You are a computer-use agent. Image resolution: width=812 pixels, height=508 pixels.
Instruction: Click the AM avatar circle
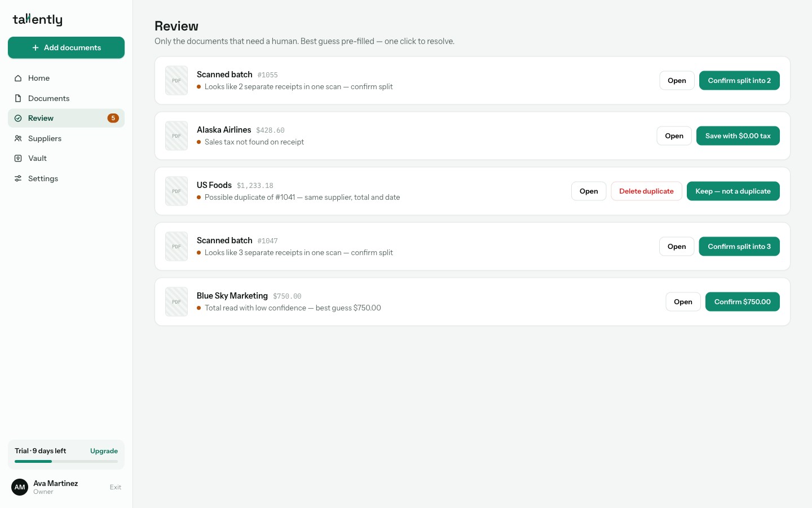[20, 487]
